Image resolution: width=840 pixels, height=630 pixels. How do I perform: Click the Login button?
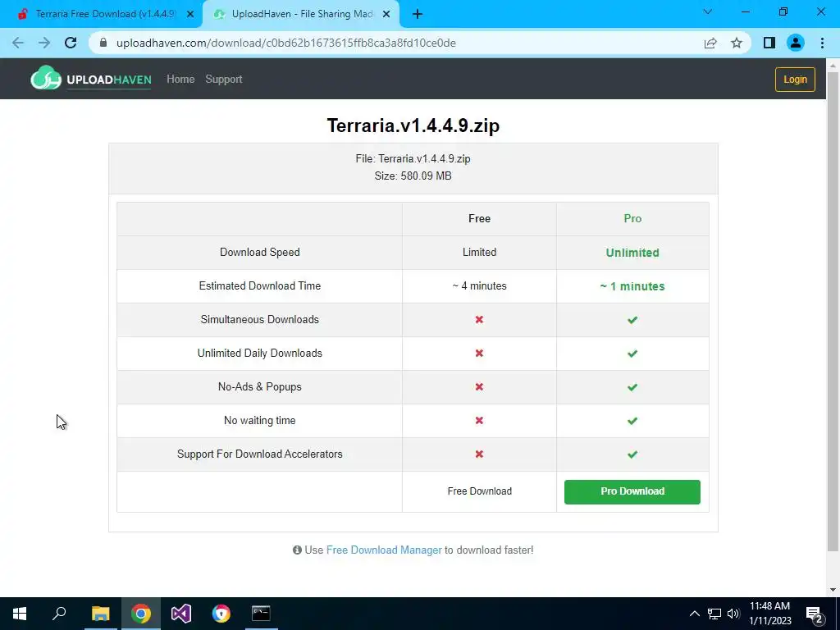tap(795, 80)
